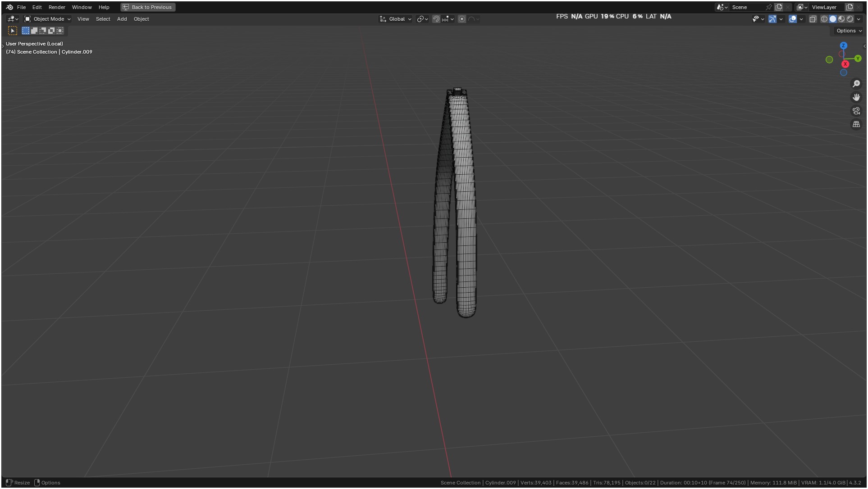The image size is (868, 489).
Task: Toggle viewport overlays
Action: [x=793, y=19]
